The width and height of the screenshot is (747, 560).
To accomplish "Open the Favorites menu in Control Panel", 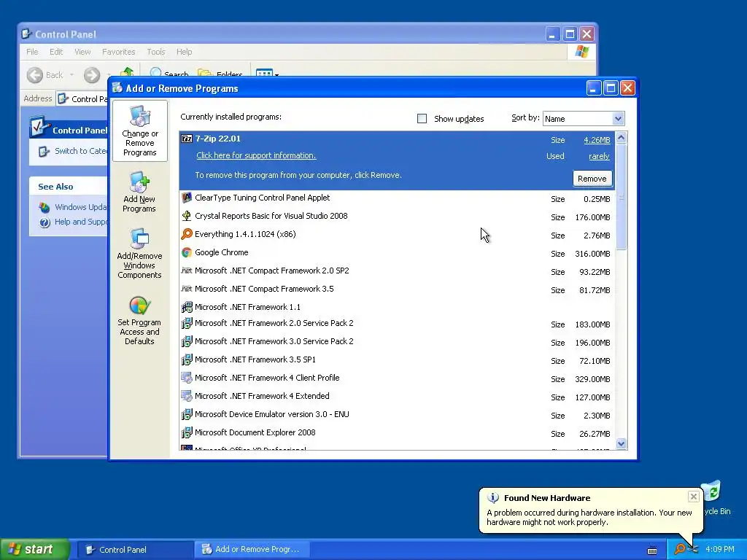I will pyautogui.click(x=119, y=52).
